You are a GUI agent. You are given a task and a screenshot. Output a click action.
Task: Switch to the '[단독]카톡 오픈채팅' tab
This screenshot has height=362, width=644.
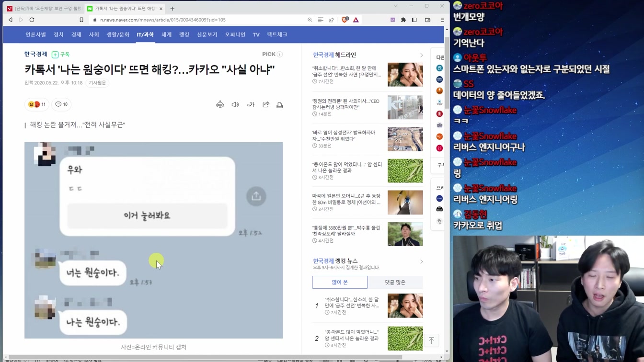44,8
